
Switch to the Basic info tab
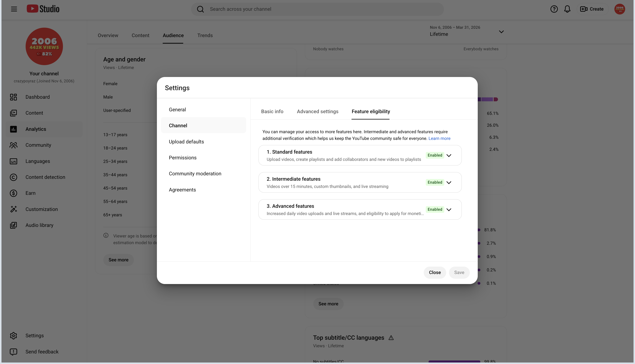272,112
